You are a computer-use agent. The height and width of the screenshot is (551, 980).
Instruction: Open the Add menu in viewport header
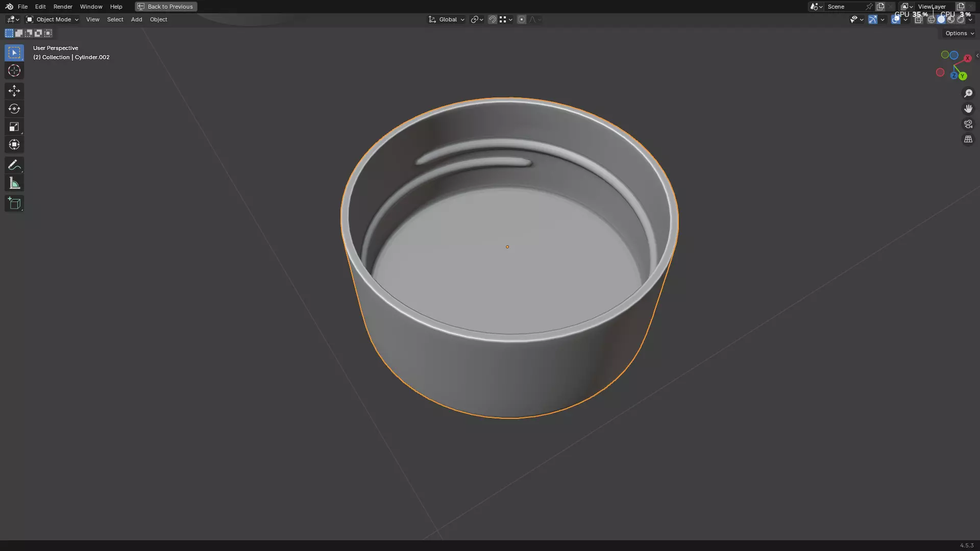pyautogui.click(x=136, y=19)
